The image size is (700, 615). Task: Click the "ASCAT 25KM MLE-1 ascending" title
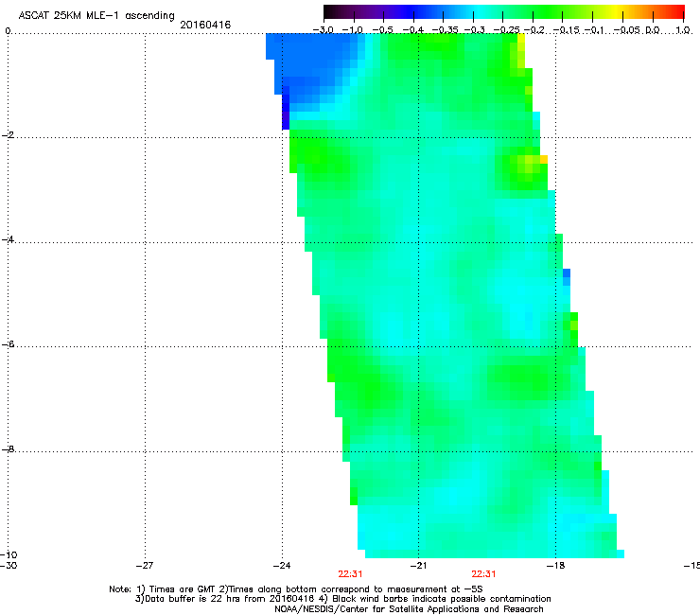pos(96,16)
